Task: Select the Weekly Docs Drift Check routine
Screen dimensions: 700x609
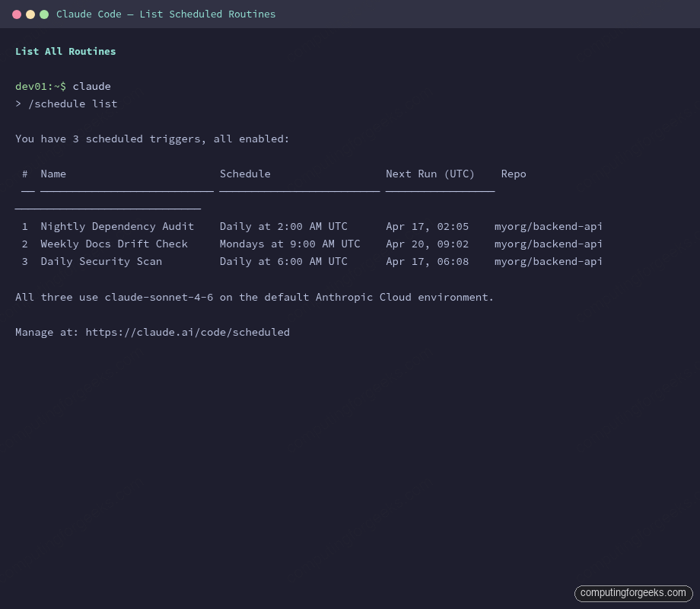Action: click(x=114, y=244)
